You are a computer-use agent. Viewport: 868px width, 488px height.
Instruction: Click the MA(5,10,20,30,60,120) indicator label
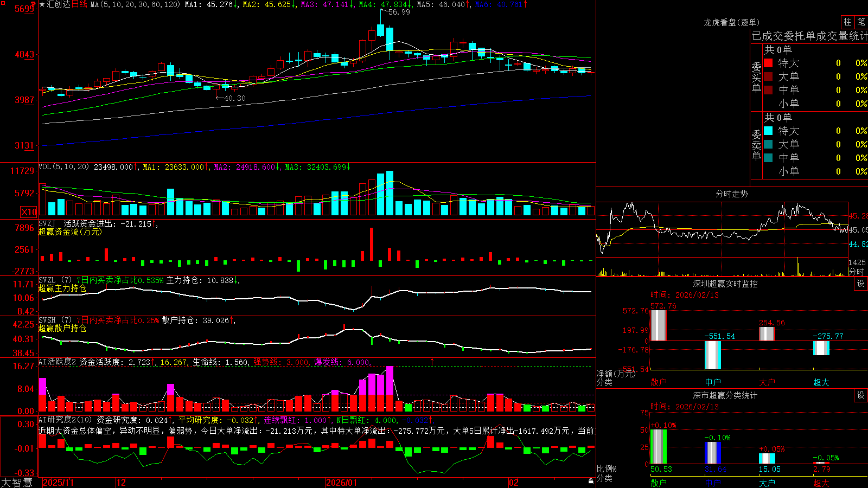[x=135, y=4]
